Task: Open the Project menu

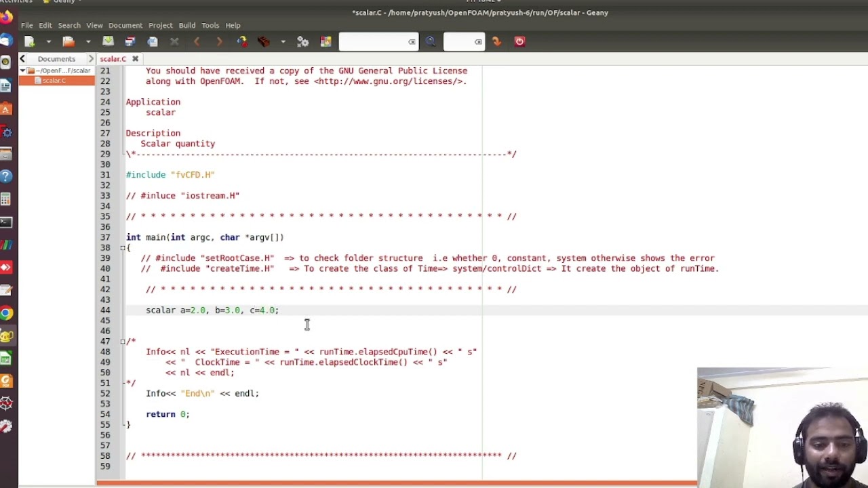Action: click(161, 25)
